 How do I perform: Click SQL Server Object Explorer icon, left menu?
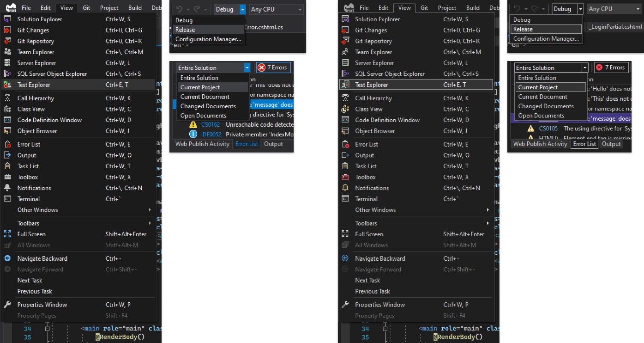7,74
